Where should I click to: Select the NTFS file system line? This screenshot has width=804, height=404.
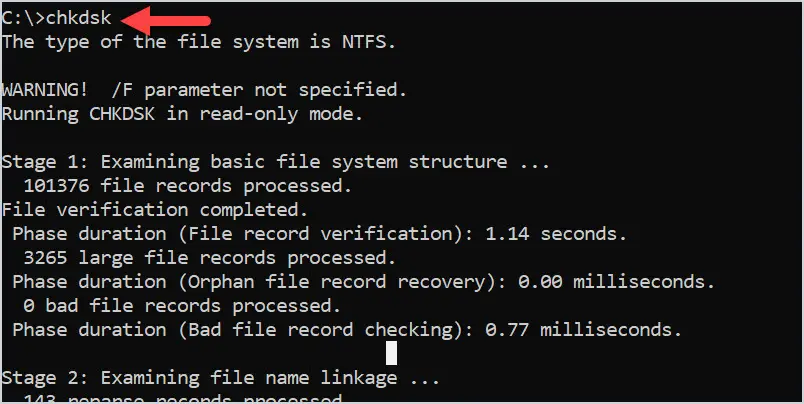[x=199, y=42]
